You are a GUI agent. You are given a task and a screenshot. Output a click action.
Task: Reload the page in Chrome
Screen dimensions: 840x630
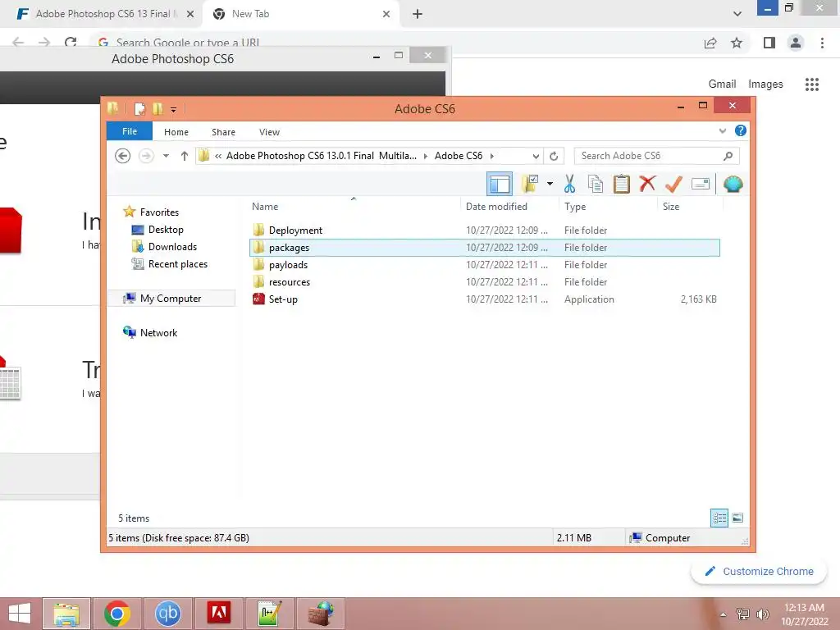click(x=71, y=42)
